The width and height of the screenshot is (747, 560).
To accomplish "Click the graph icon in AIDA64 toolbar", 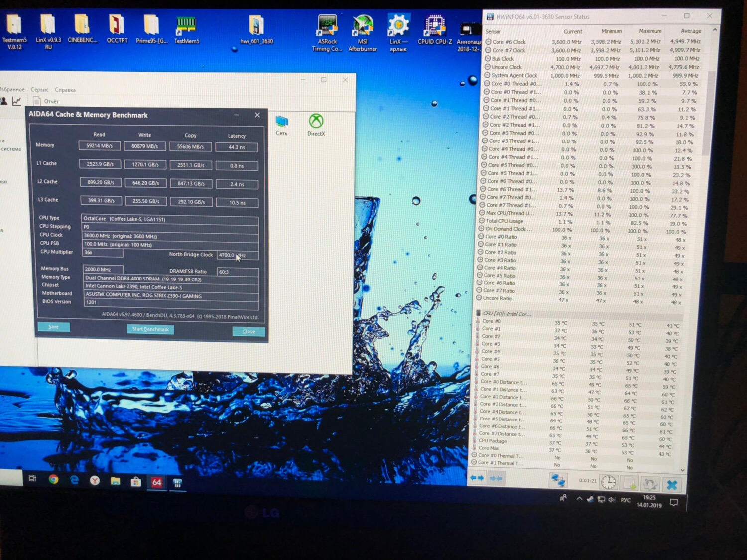I will click(17, 101).
